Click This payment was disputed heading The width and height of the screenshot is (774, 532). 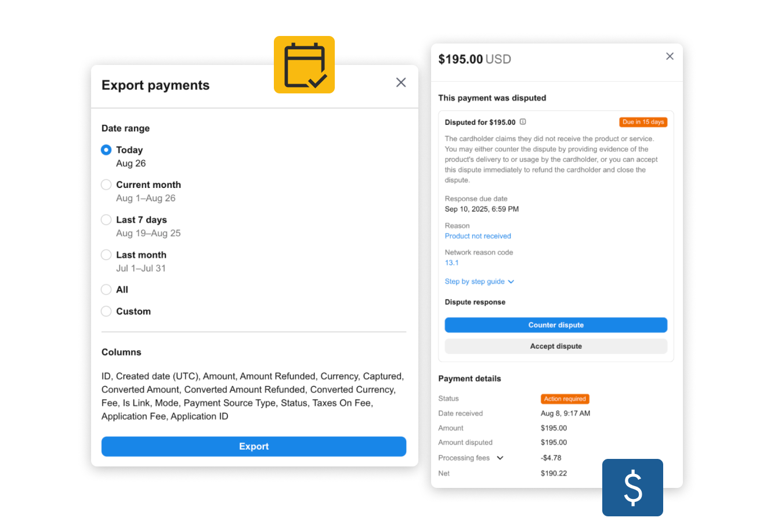(x=492, y=98)
